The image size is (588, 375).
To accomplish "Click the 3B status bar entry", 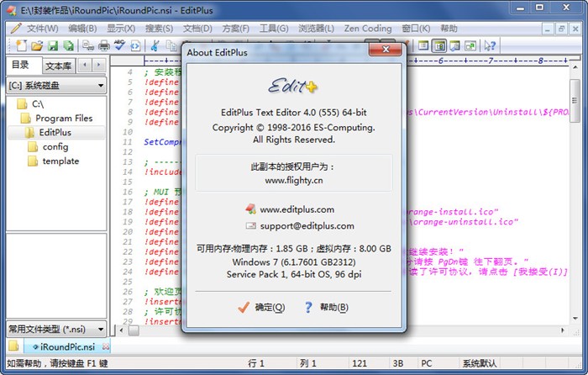I will pyautogui.click(x=398, y=363).
